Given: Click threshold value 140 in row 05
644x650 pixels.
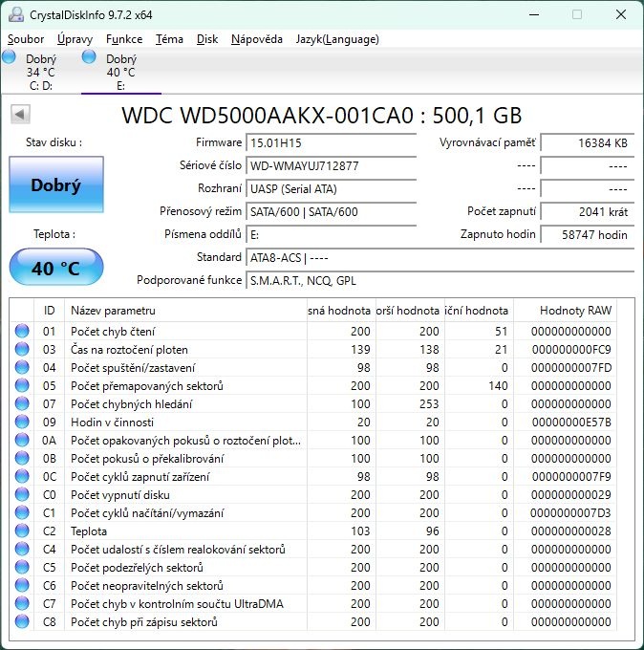Looking at the screenshot, I should (x=498, y=386).
